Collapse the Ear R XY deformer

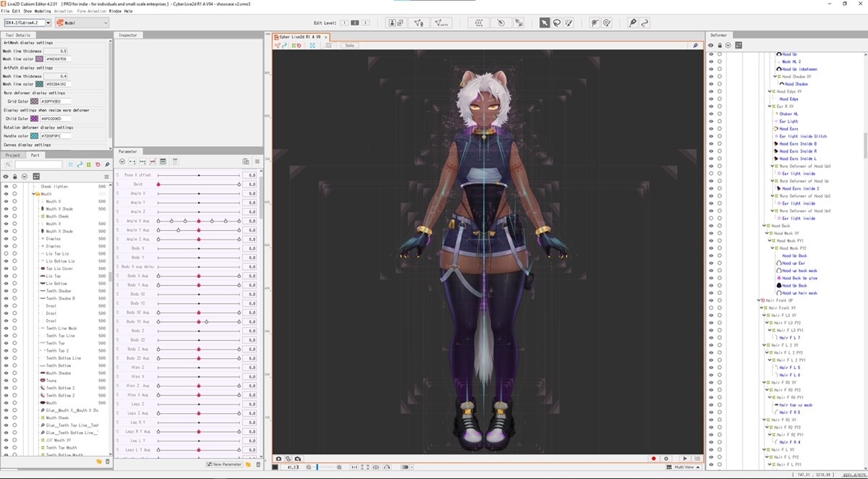(770, 106)
